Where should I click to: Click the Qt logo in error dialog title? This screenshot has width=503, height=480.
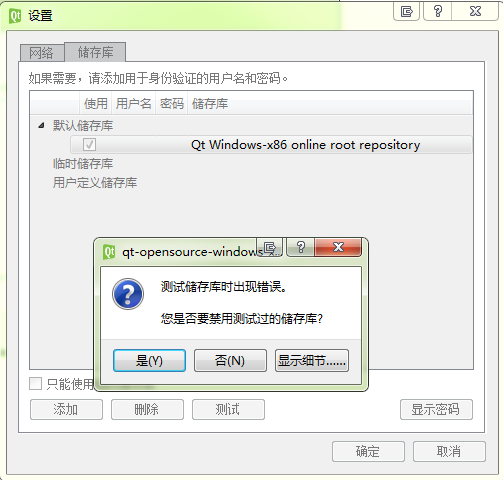[109, 252]
